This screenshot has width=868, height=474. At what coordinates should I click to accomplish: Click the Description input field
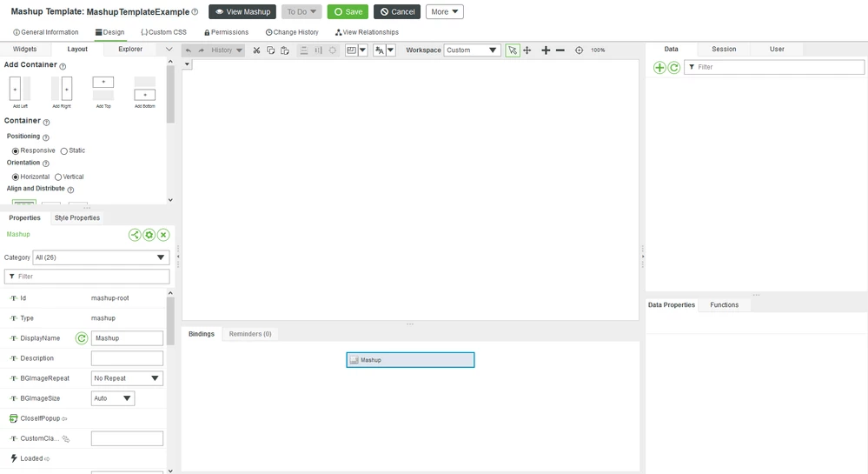(127, 358)
